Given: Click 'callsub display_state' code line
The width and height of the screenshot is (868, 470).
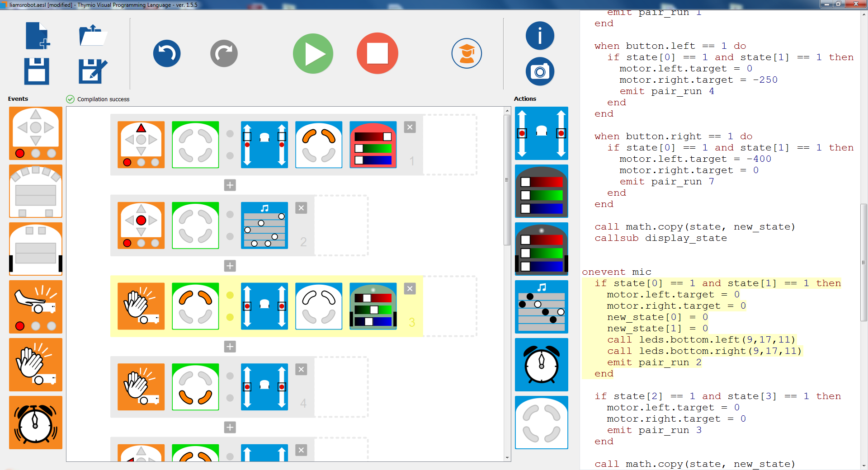Looking at the screenshot, I should point(660,238).
